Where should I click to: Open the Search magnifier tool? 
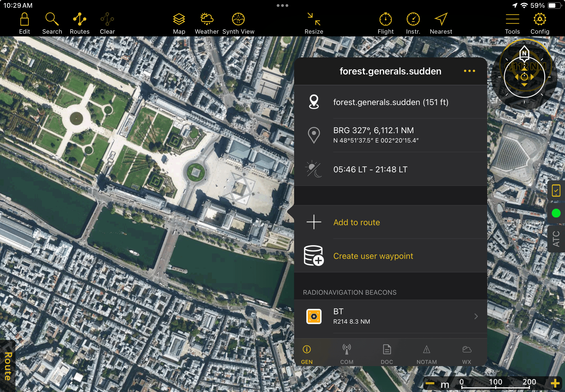[x=52, y=23]
